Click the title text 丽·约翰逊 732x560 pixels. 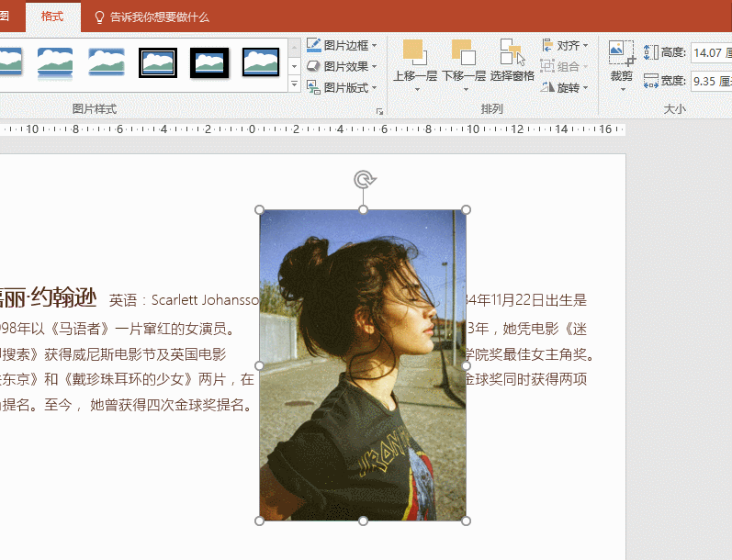49,297
